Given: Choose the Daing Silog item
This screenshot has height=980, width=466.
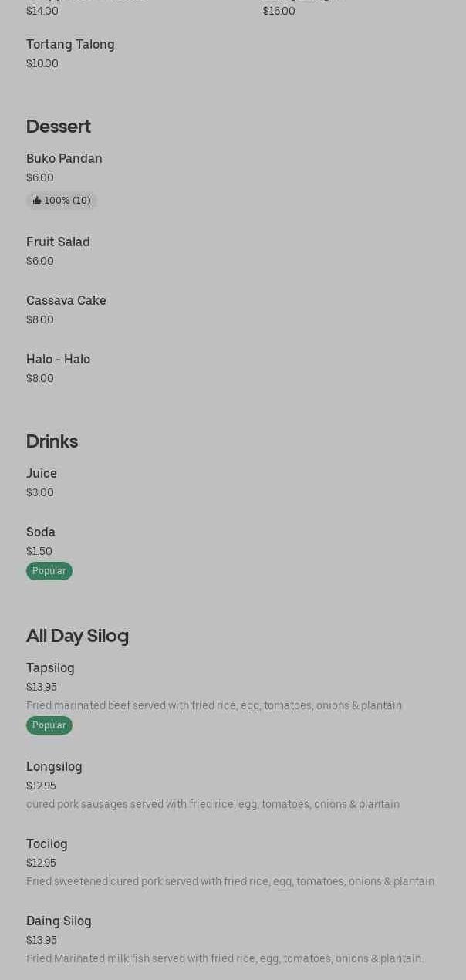Looking at the screenshot, I should 59,921.
